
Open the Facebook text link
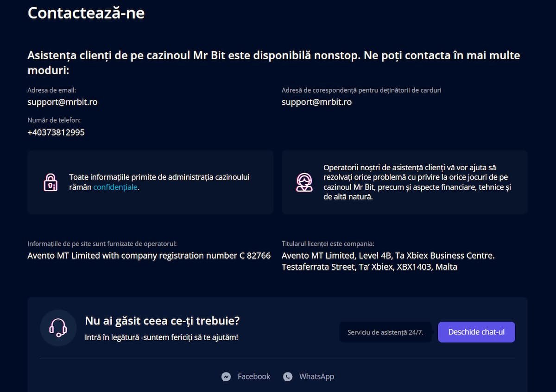tap(253, 377)
